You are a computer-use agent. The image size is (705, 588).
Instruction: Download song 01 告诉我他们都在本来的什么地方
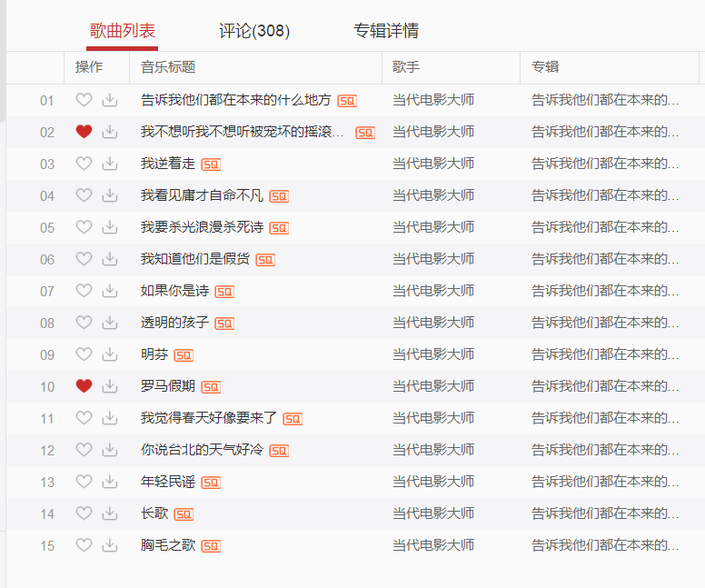[x=110, y=100]
